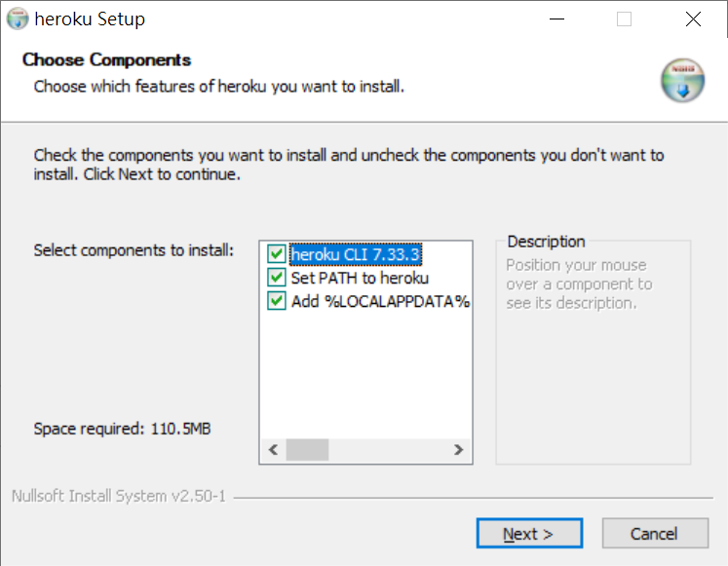Cancel the heroku installation

[654, 534]
